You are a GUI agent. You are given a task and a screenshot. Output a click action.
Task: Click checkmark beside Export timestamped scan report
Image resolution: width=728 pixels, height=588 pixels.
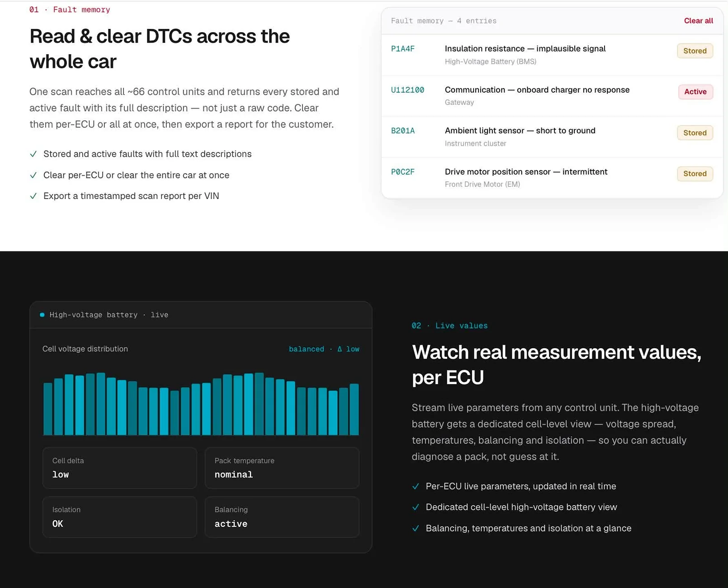click(x=33, y=196)
